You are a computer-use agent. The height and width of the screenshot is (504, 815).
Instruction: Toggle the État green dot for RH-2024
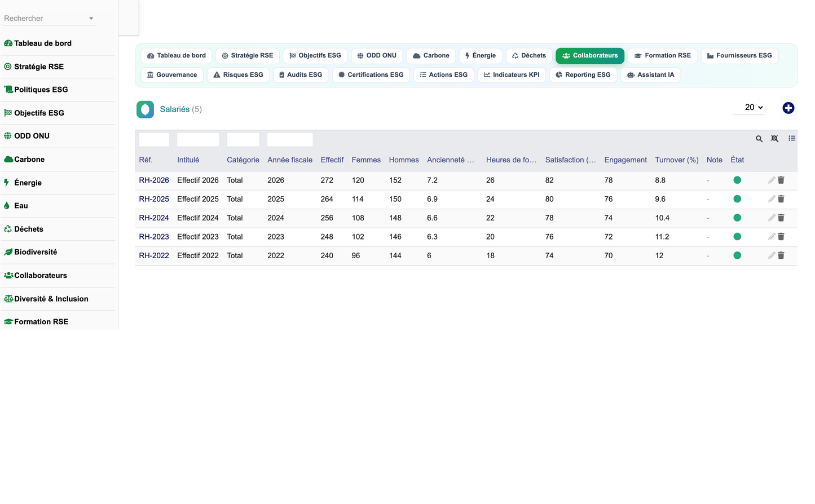tap(737, 218)
